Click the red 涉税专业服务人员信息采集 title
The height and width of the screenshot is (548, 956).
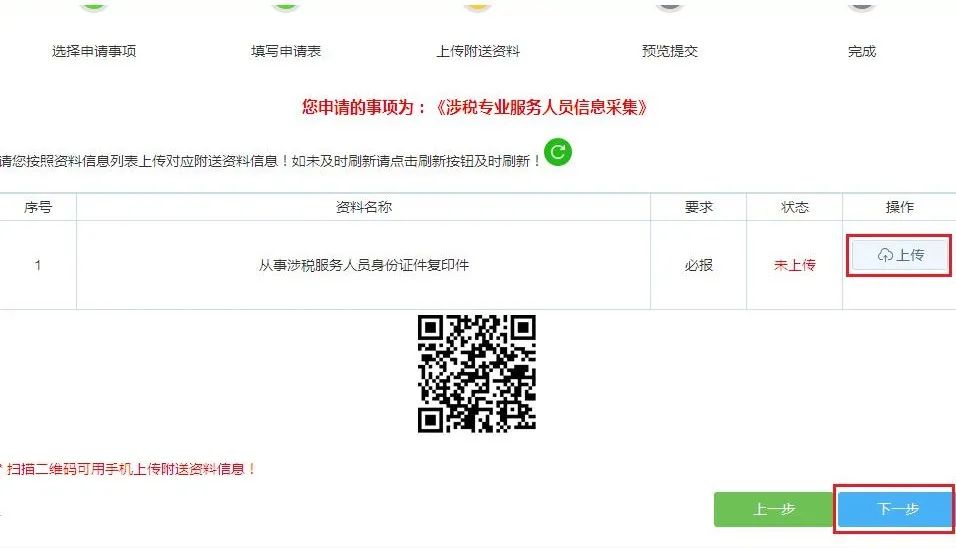click(541, 107)
